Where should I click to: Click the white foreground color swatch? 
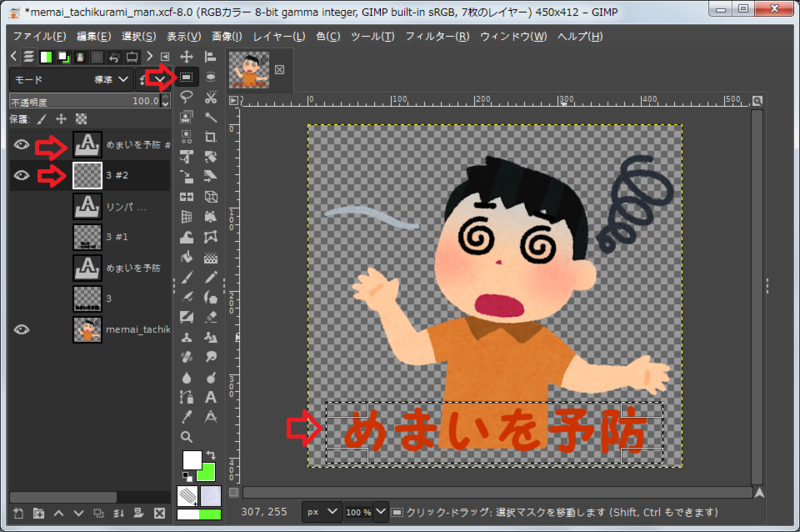point(191,459)
